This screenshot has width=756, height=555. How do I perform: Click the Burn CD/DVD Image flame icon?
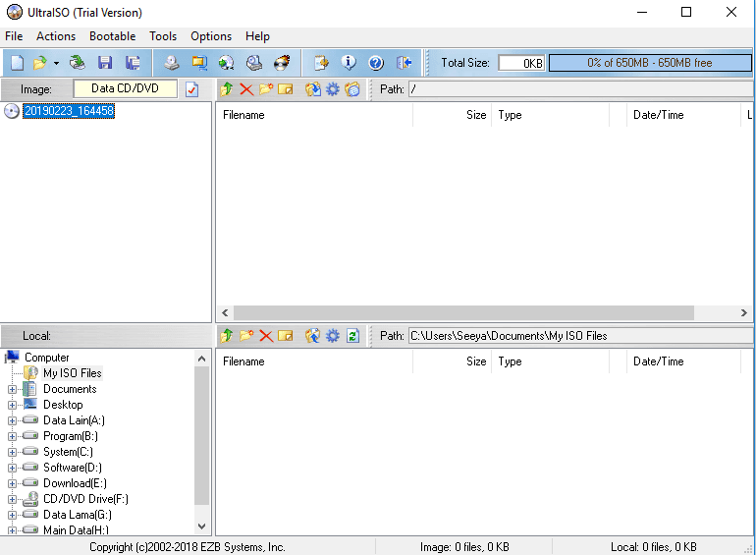pos(282,63)
